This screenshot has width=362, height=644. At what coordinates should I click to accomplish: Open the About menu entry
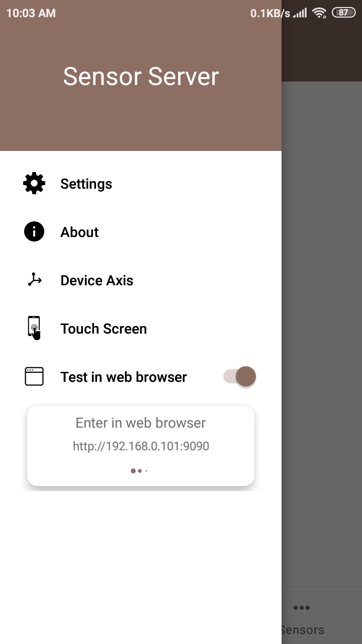141,232
